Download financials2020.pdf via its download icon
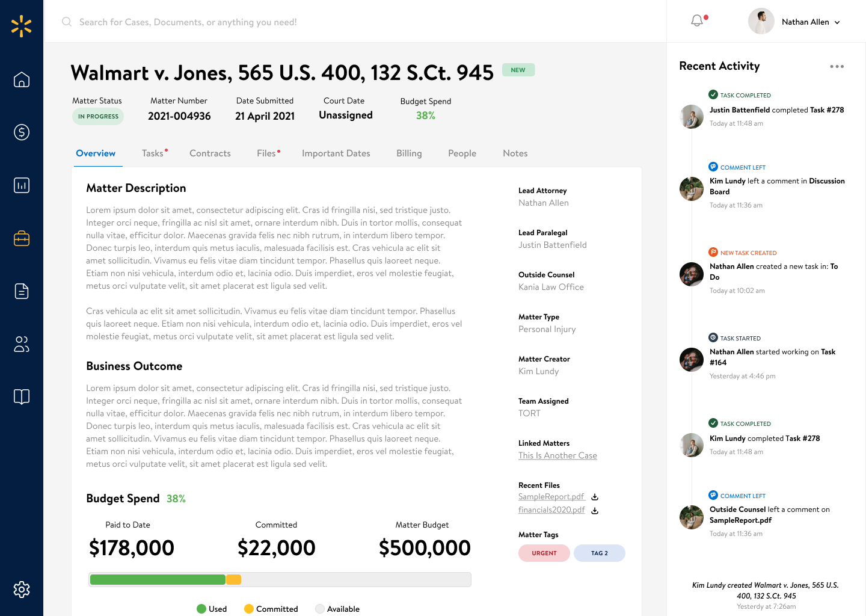This screenshot has height=616, width=866. (x=595, y=511)
